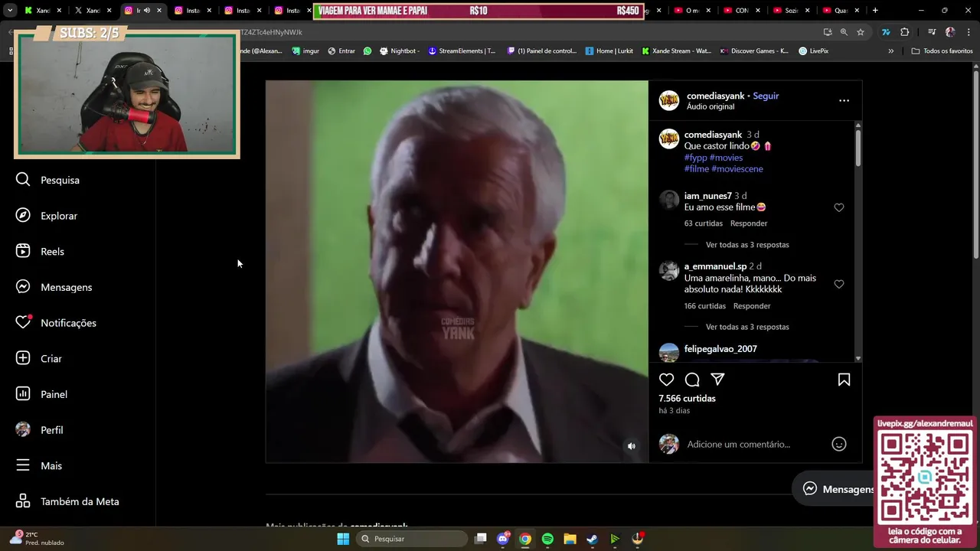Click iam_nunes7's avatar thumbnail
The image size is (980, 551).
[x=669, y=200]
